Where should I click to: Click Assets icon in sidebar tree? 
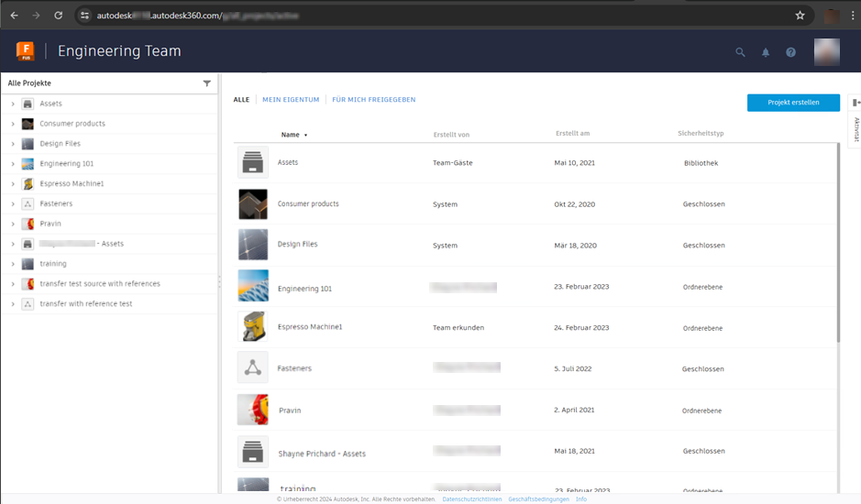pyautogui.click(x=28, y=104)
